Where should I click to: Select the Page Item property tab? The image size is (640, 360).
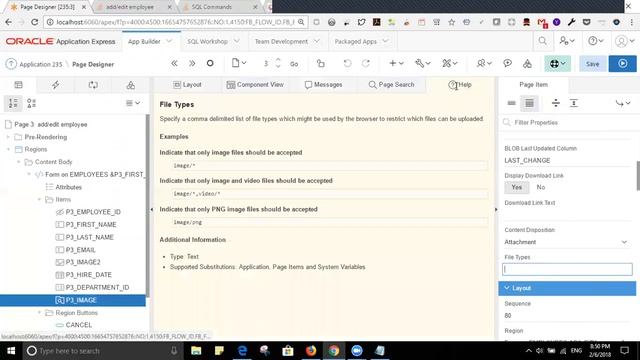[x=533, y=85]
